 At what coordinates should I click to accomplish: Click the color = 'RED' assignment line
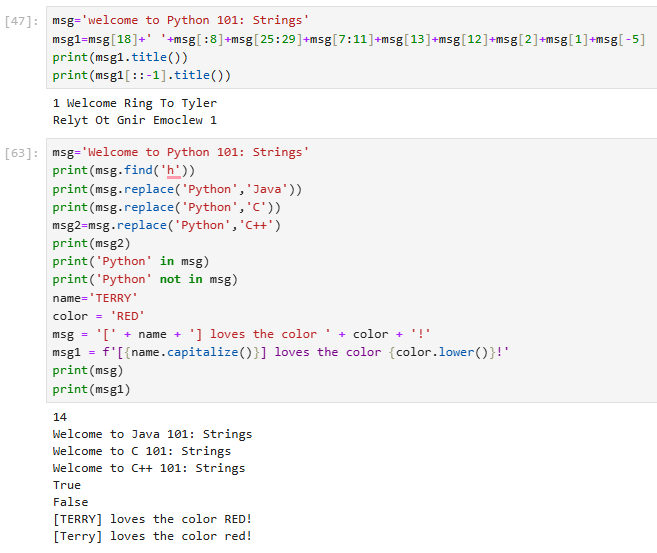98,316
